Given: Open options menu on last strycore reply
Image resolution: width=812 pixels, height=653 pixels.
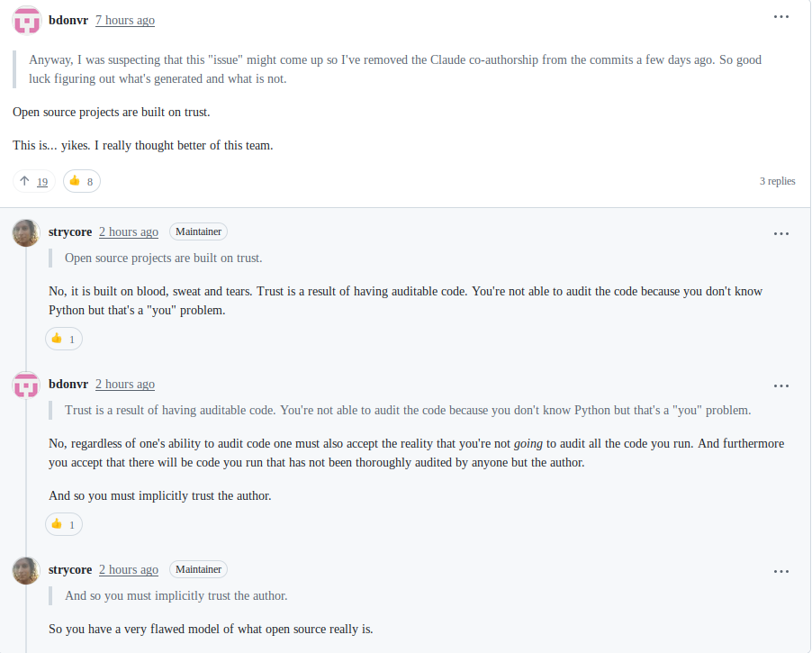Looking at the screenshot, I should (780, 572).
